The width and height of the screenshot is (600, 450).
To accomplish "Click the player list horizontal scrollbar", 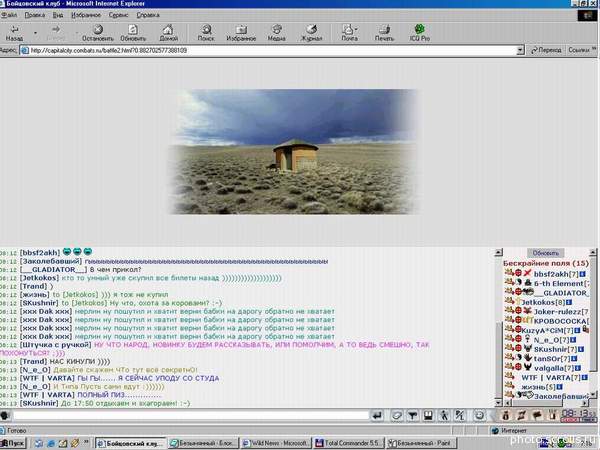I will (x=546, y=403).
